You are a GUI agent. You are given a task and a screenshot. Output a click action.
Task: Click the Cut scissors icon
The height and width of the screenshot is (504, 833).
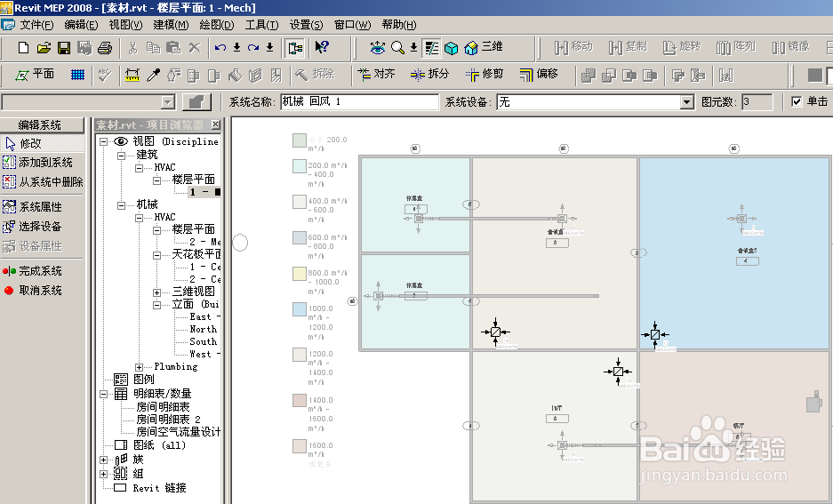(x=132, y=48)
